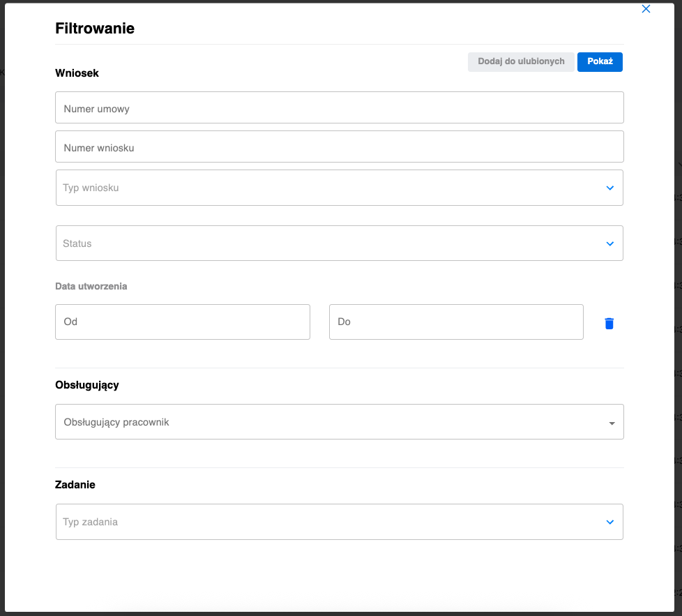This screenshot has width=682, height=616.
Task: Expand the Typ zadania dropdown
Action: (x=328, y=522)
